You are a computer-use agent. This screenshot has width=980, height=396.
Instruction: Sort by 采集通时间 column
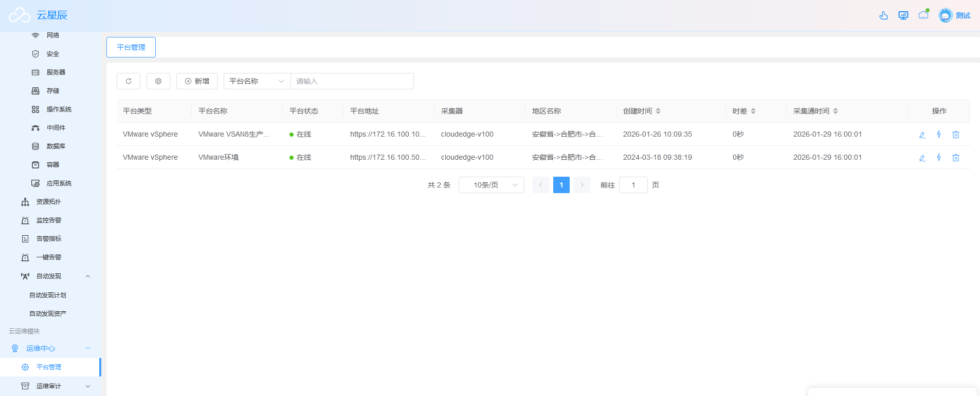836,111
